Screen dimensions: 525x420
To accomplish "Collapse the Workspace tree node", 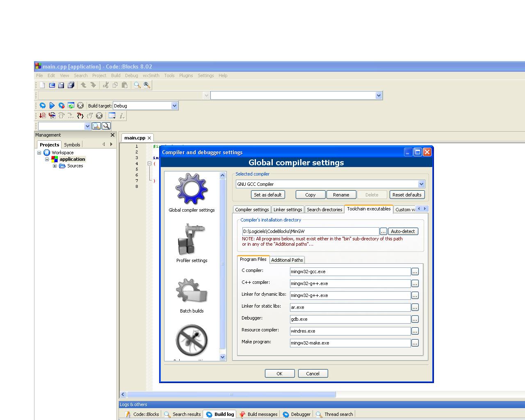I will pyautogui.click(x=39, y=153).
